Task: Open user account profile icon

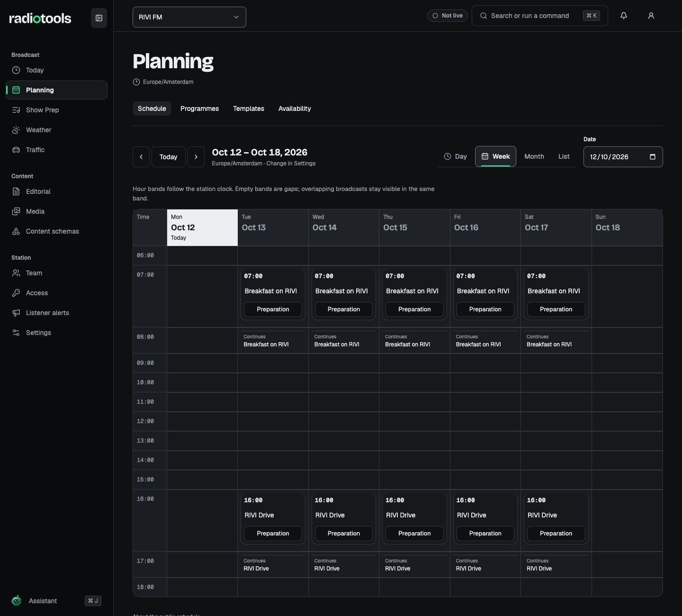Action: point(651,16)
